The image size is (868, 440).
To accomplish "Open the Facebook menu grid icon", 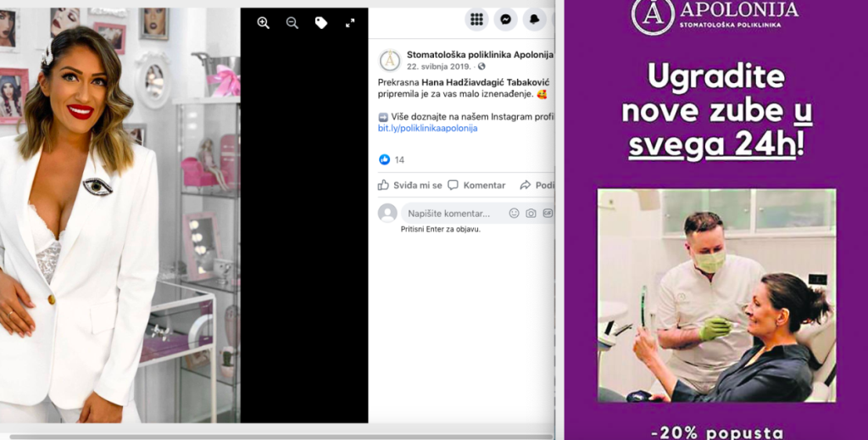I will (x=476, y=19).
